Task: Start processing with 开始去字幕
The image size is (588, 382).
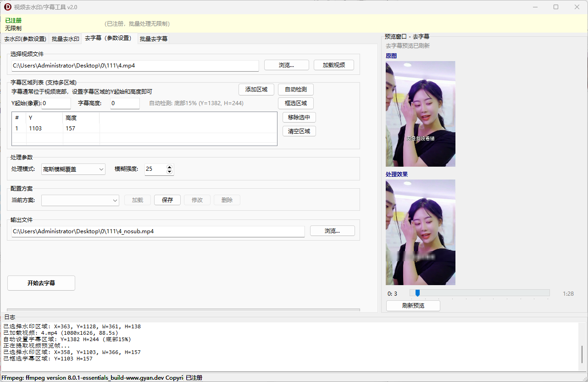Action: 41,283
